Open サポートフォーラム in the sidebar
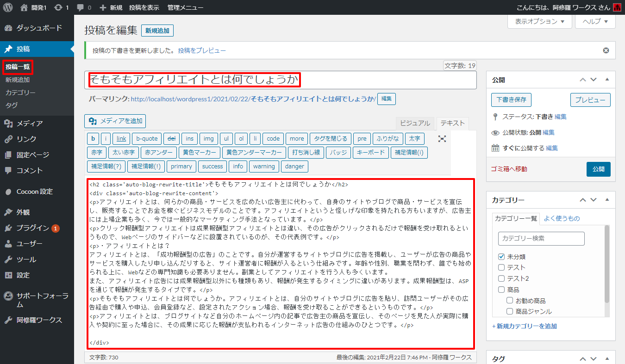This screenshot has height=364, width=625. click(37, 300)
